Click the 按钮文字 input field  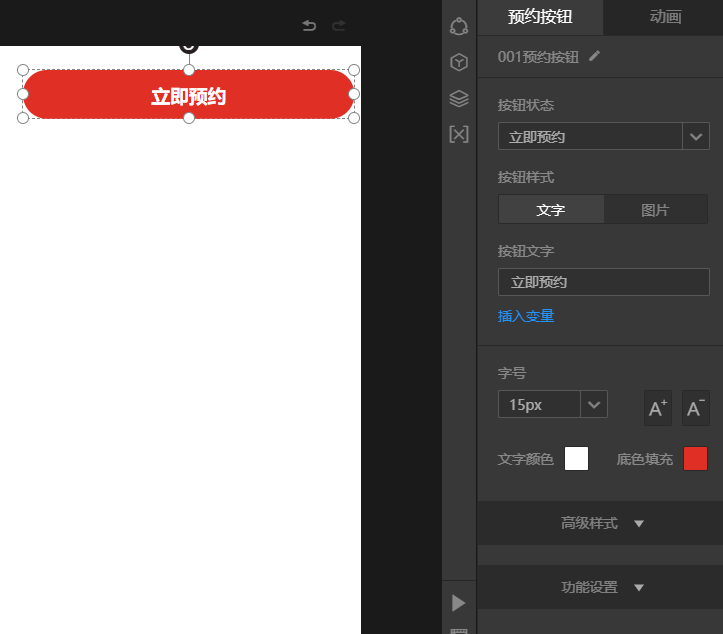(604, 282)
